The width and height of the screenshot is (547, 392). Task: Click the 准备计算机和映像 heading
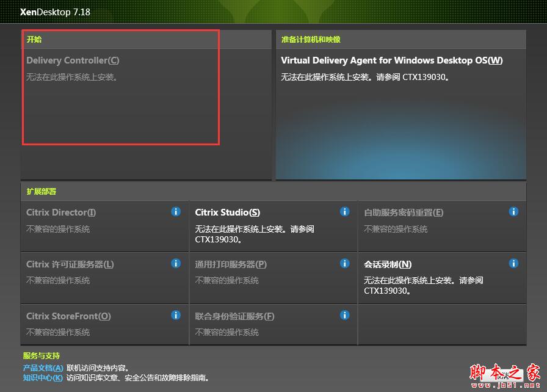[311, 40]
